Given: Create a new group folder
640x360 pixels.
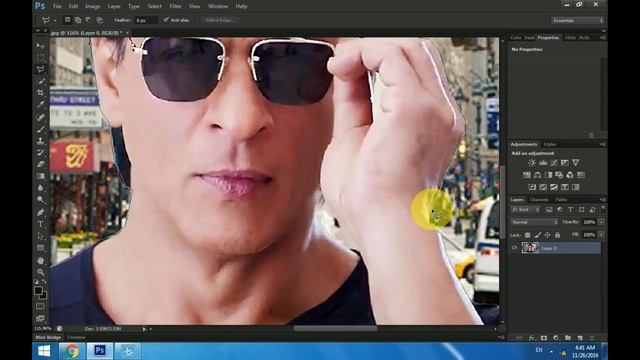Looking at the screenshot, I should (568, 338).
